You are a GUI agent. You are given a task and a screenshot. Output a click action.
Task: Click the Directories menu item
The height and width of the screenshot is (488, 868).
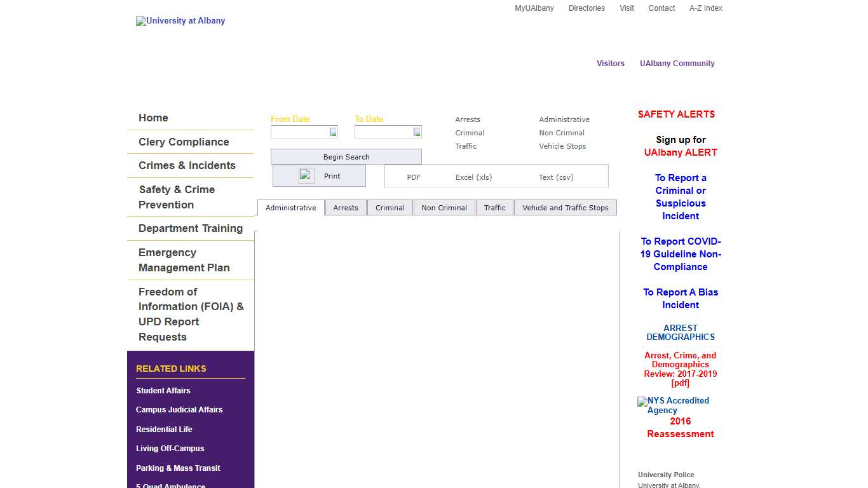[x=587, y=8]
